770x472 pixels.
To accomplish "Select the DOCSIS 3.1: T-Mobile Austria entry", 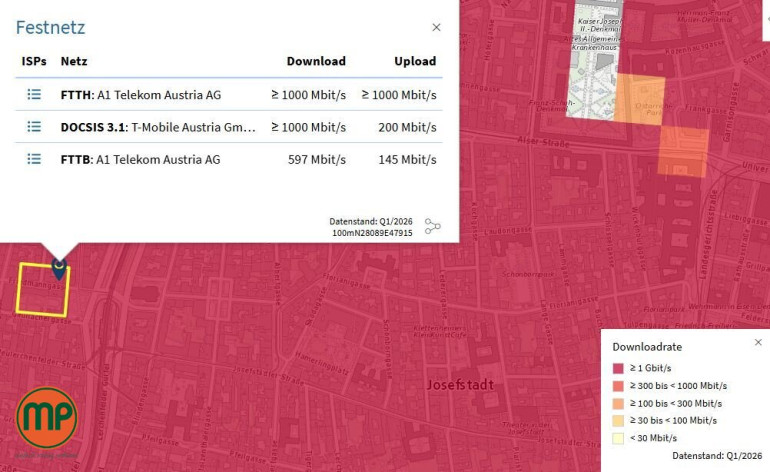I will [x=158, y=127].
